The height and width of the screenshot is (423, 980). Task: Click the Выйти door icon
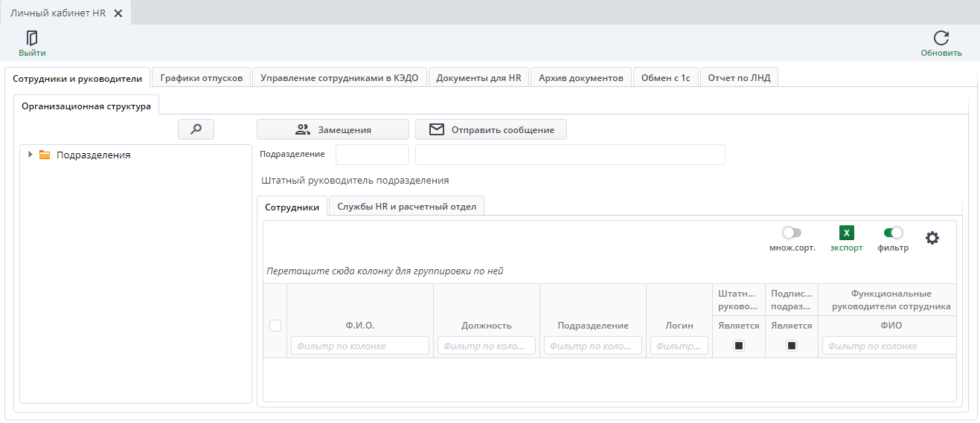click(x=32, y=38)
